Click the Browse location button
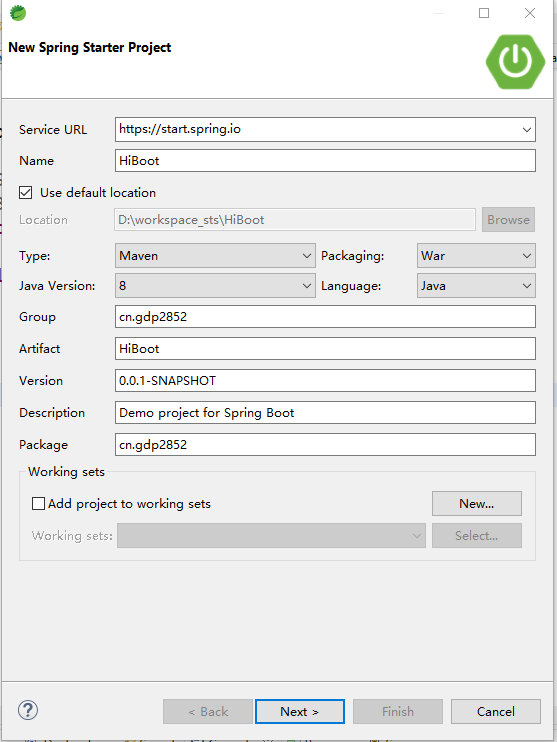 pyautogui.click(x=508, y=220)
